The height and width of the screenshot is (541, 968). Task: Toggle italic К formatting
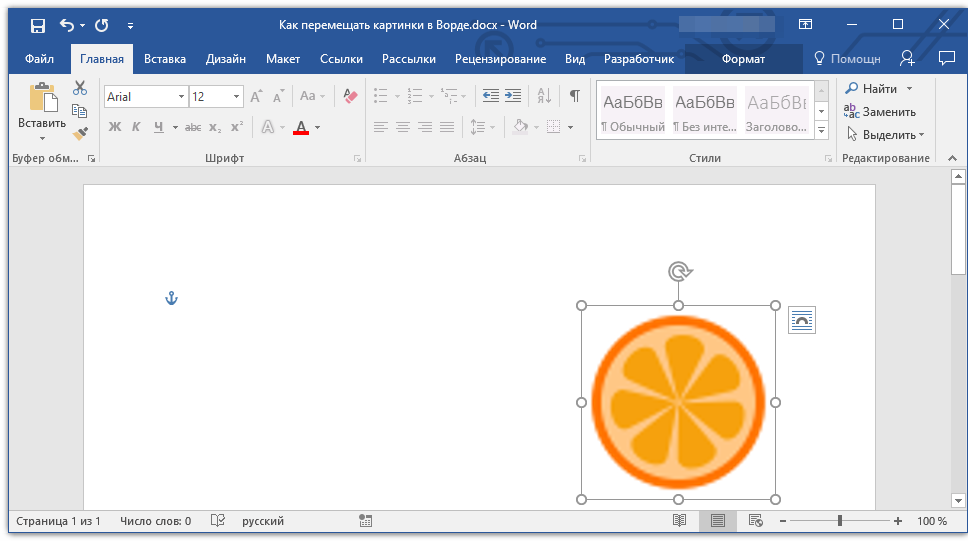[x=136, y=127]
